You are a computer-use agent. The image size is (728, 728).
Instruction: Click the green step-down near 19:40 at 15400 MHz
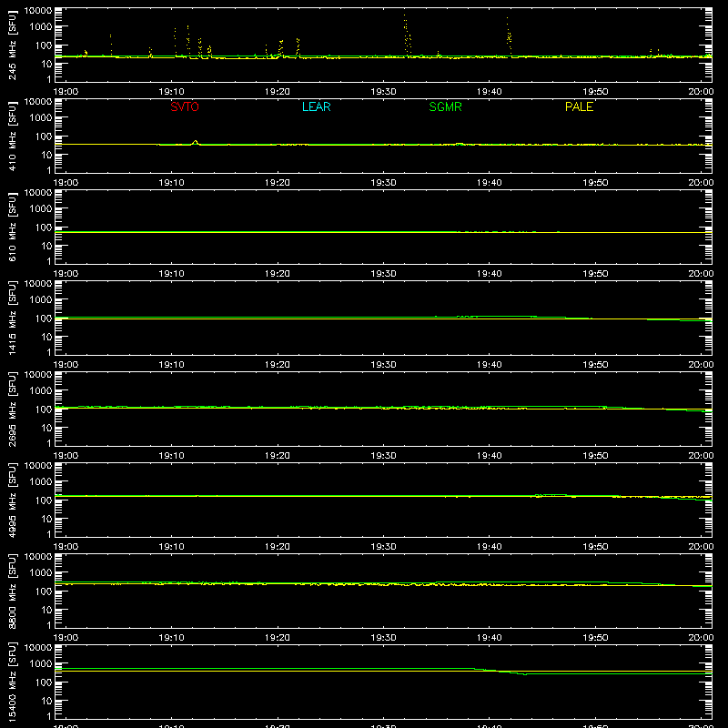pyautogui.click(x=500, y=671)
